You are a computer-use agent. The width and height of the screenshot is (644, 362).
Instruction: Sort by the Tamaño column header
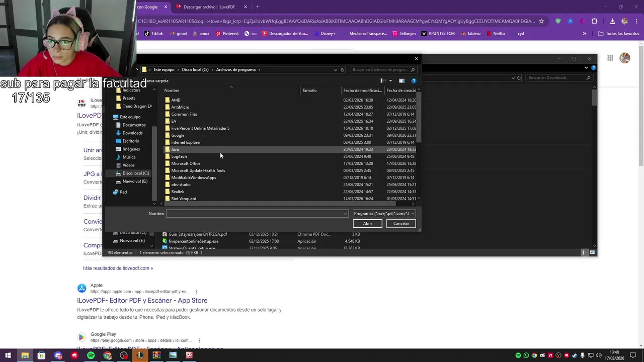[309, 90]
